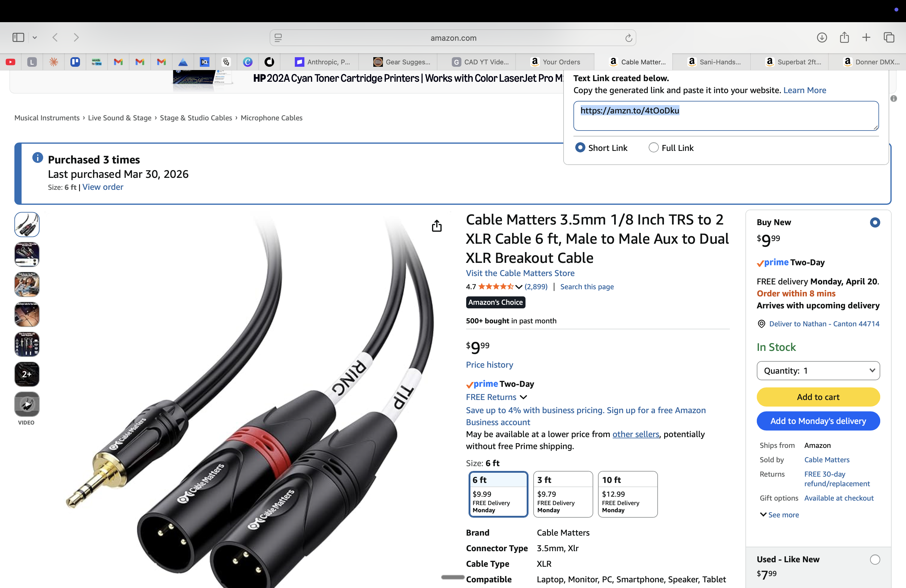Viewport: 906px width, 588px height.
Task: Open the Learn More link
Action: pyautogui.click(x=804, y=90)
